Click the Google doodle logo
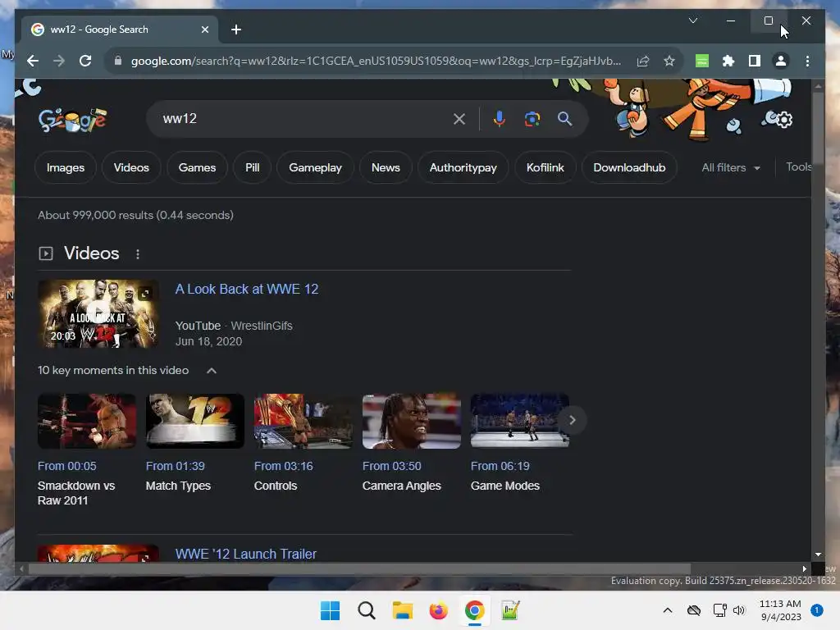840x630 pixels. pos(72,120)
